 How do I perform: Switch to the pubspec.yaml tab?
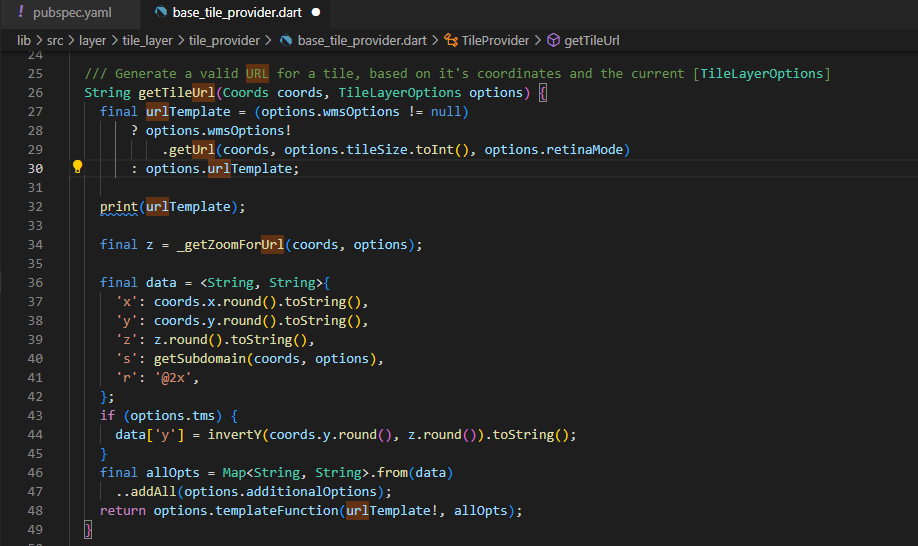(71, 13)
